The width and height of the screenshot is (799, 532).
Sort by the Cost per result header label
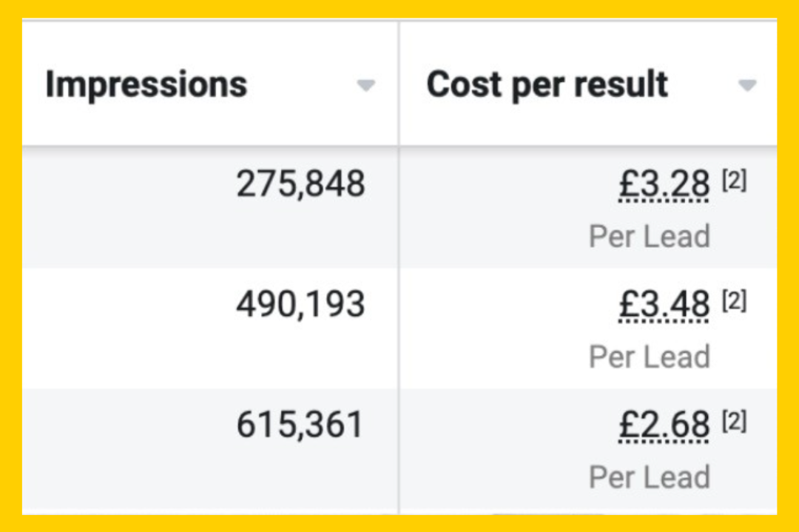coord(547,84)
